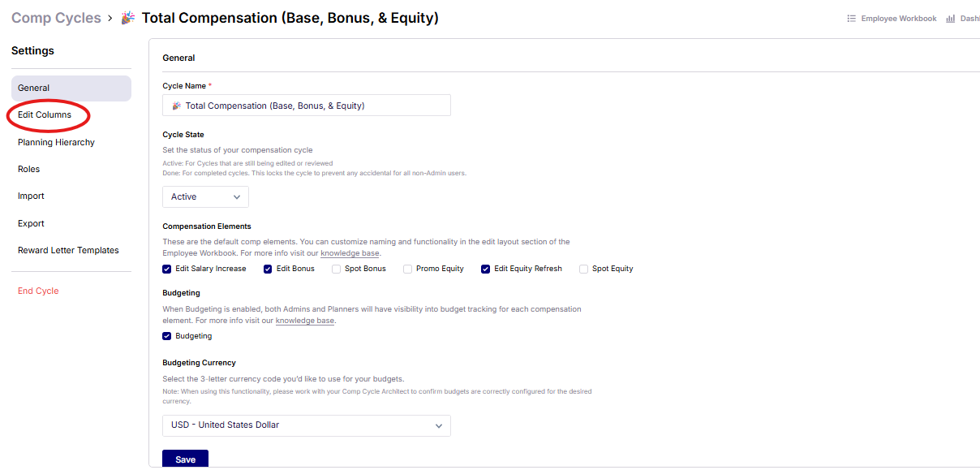Open Dashboard bar chart icon
Viewport: 980px width, 470px height.
coord(950,19)
